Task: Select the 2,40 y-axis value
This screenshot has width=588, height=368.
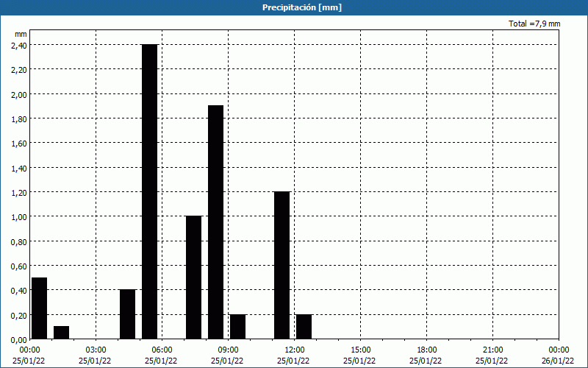Action: click(19, 45)
